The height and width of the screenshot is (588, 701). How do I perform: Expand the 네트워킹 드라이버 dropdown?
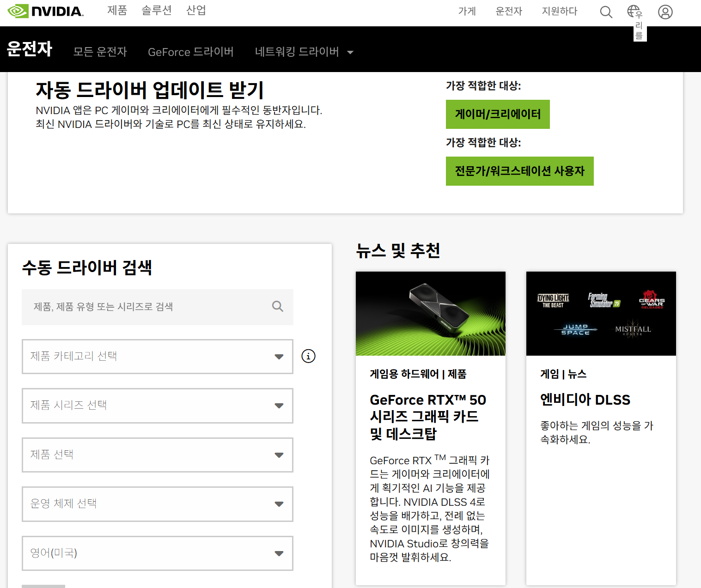[x=304, y=52]
